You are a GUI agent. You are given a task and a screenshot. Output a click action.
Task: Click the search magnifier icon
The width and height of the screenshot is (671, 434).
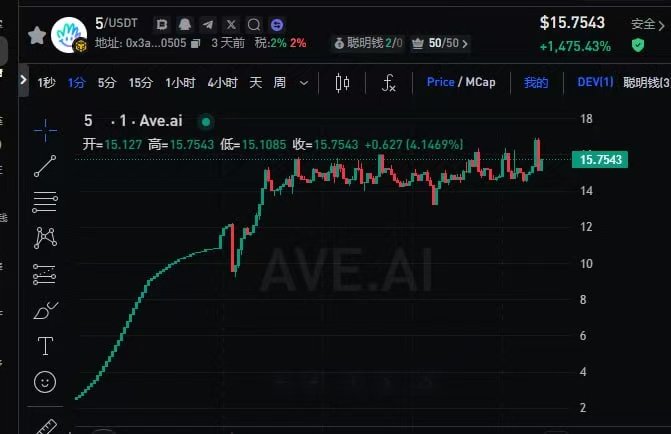tap(254, 24)
